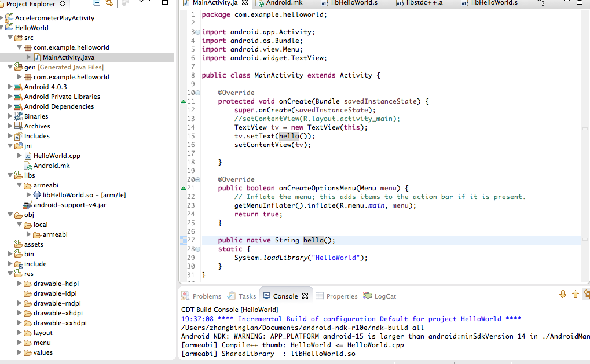
Task: Close the Console view tab
Action: pos(305,296)
